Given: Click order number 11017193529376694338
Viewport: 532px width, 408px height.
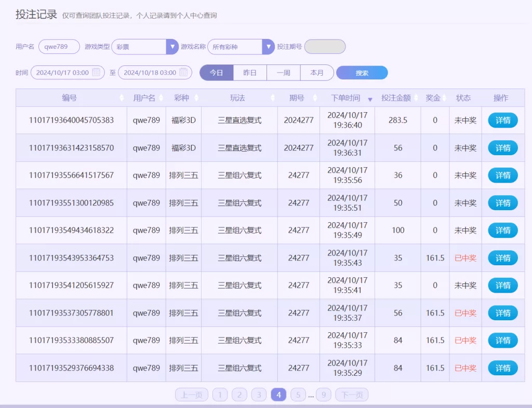Looking at the screenshot, I should 71,368.
